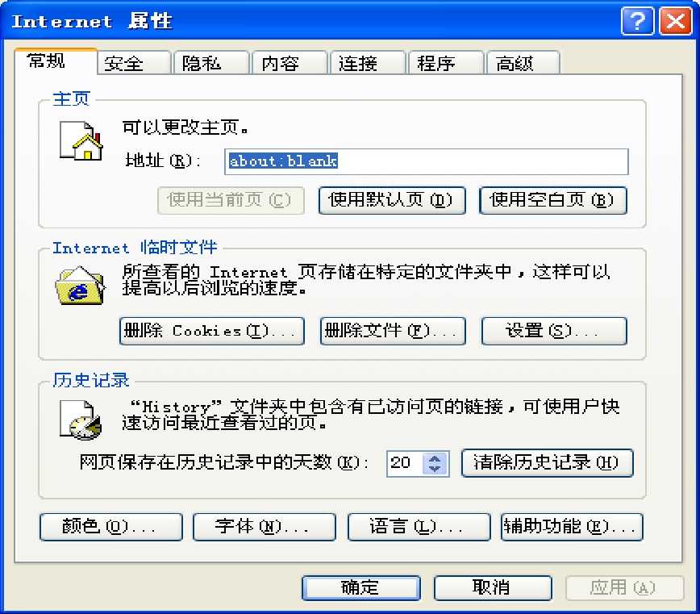The height and width of the screenshot is (614, 700).
Task: Increase history days with up arrow
Action: tap(435, 458)
